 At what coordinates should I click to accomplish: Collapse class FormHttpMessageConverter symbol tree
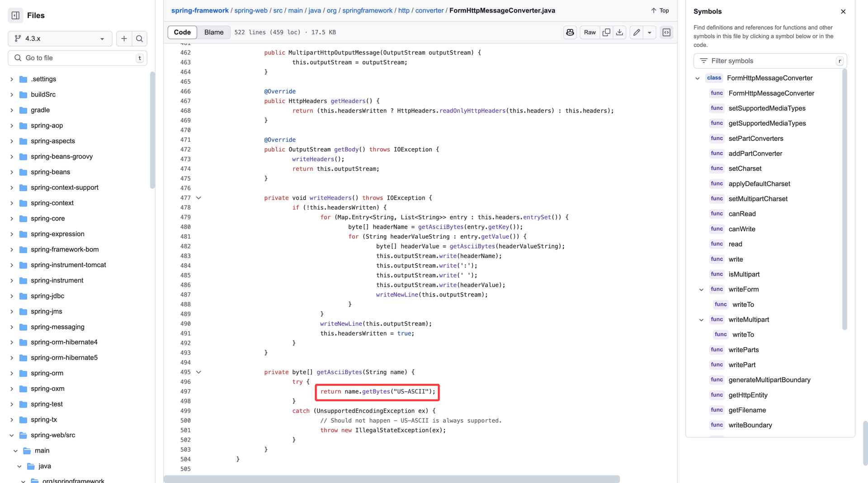(x=698, y=78)
